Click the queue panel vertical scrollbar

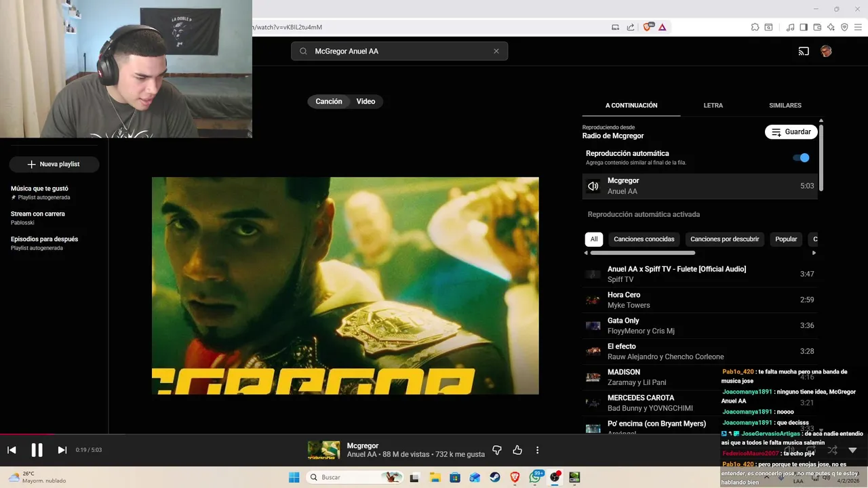click(x=821, y=157)
